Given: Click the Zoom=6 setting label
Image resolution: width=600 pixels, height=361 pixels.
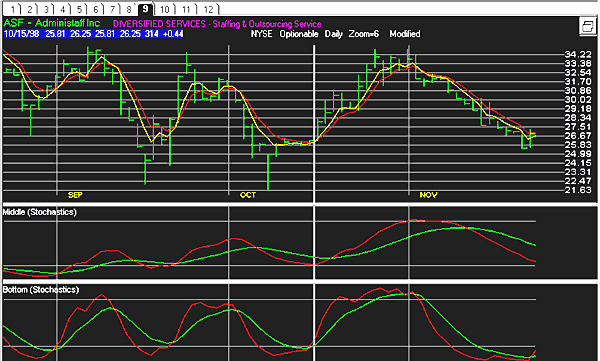Looking at the screenshot, I should [x=364, y=34].
